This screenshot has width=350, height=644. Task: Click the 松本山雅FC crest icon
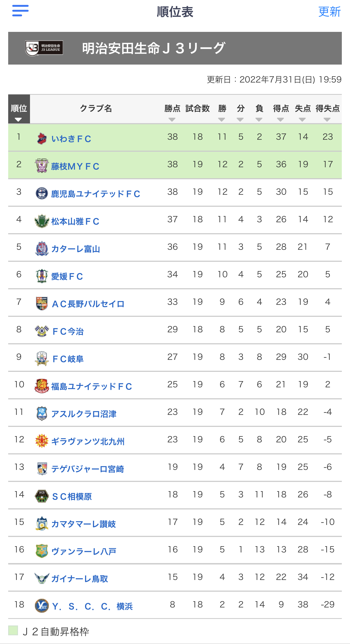pos(42,221)
